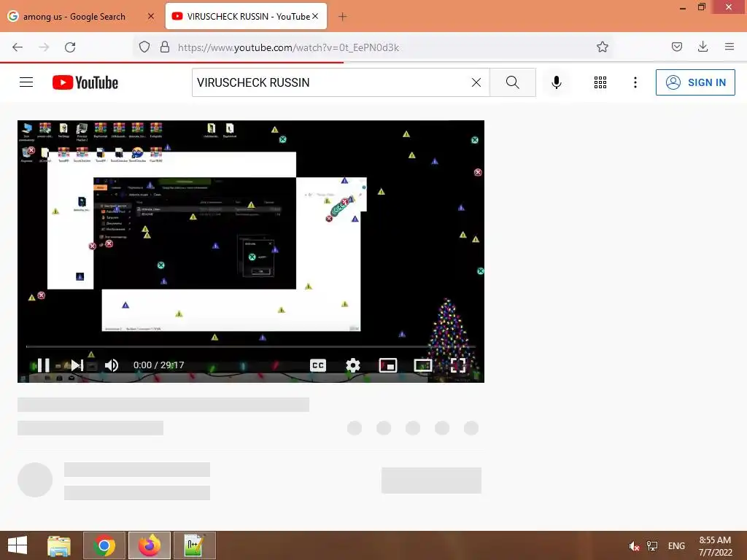
Task: Open the taskbar clock showing 8:55 AM
Action: click(x=715, y=545)
